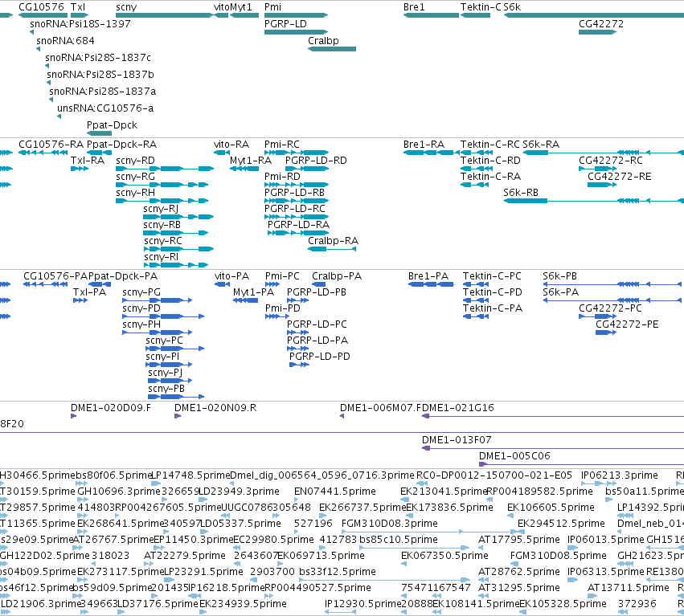Select the Tektin-C gene bar in top track

click(475, 15)
